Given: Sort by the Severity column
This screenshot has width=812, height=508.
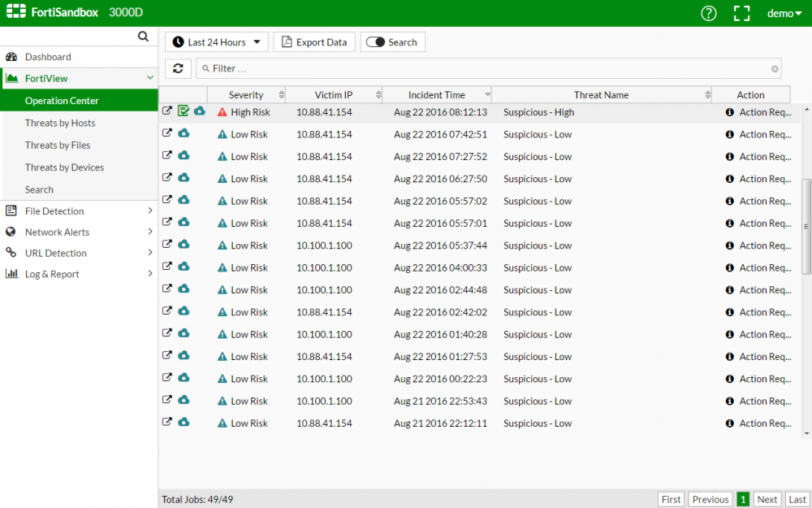Looking at the screenshot, I should tap(247, 95).
